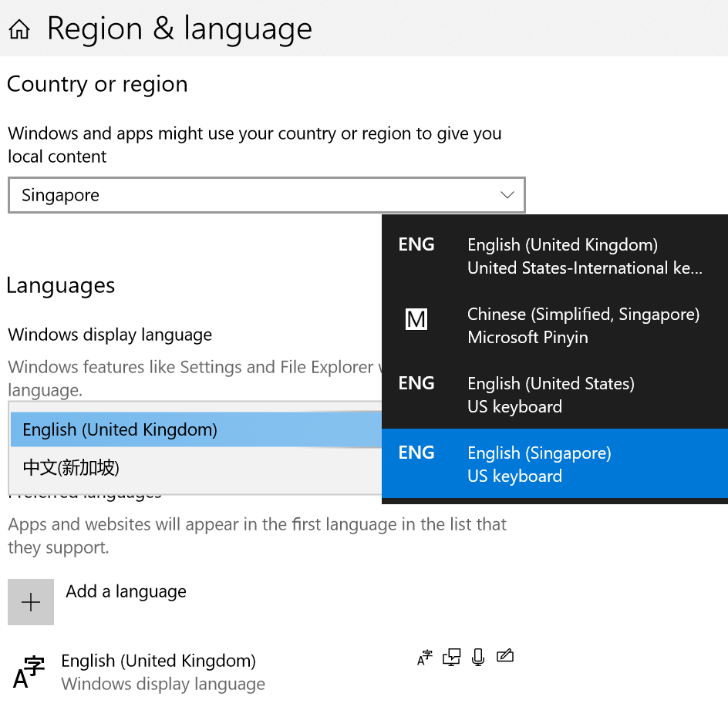The width and height of the screenshot is (728, 717).
Task: Choose English (Singapore) US keyboard input
Action: [x=554, y=463]
